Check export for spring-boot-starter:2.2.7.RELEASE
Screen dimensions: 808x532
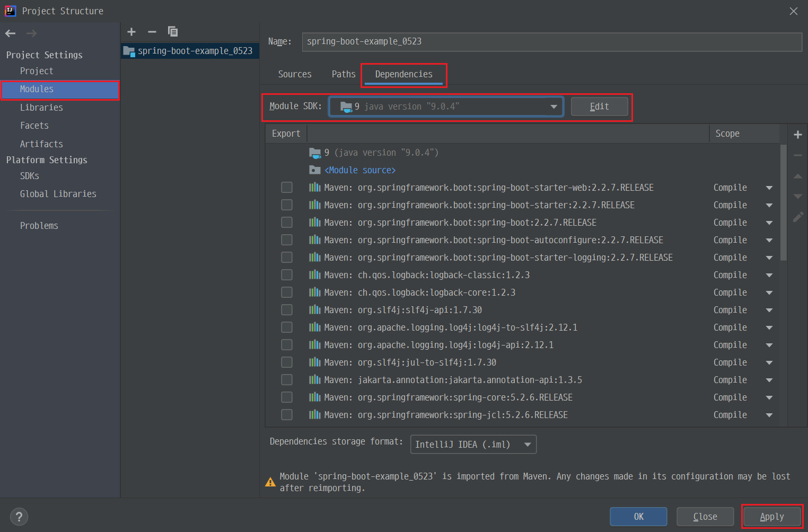coord(287,205)
